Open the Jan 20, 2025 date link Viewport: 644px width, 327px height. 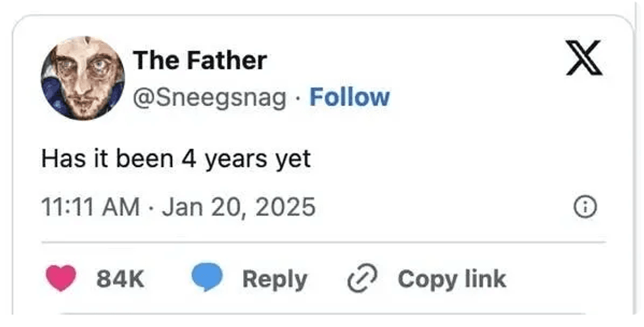coord(239,207)
